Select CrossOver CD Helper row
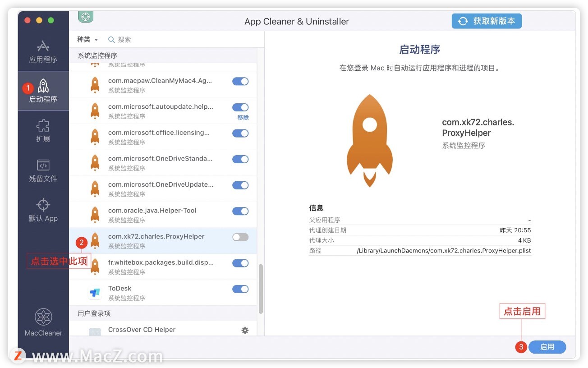Image resolution: width=588 pixels, height=368 pixels. (x=163, y=330)
